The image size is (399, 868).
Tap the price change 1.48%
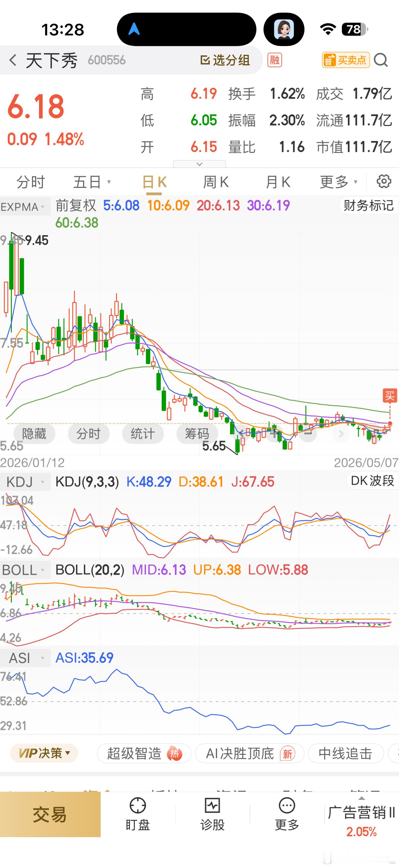point(64,139)
